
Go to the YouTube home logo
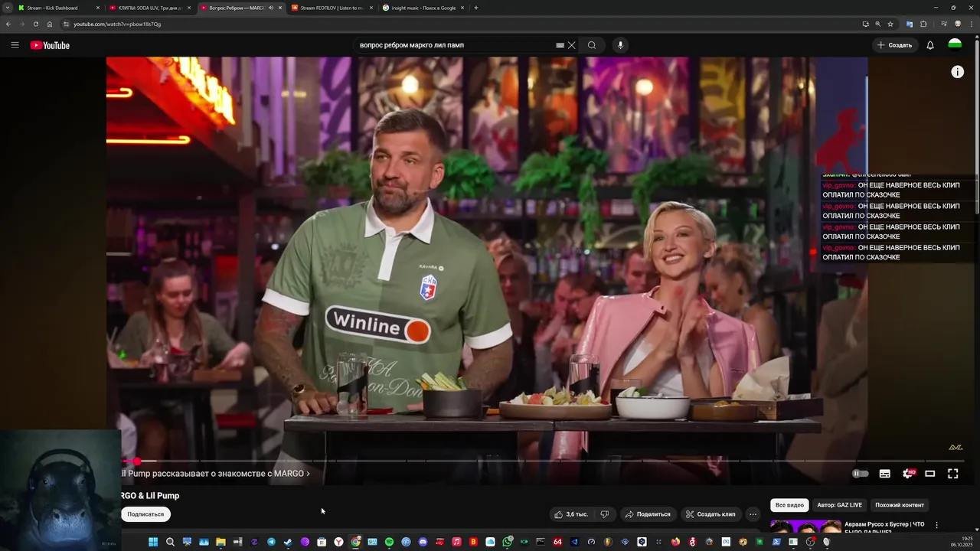(50, 45)
